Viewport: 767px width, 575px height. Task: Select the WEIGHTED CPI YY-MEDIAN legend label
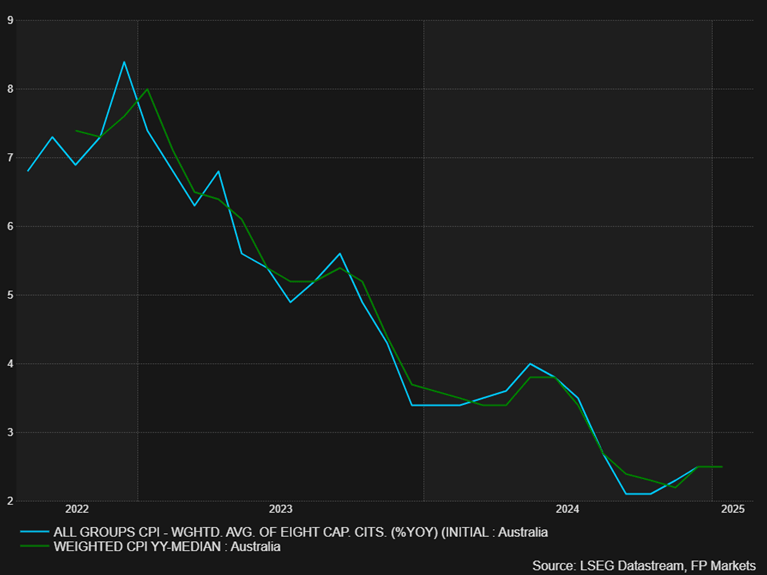tap(167, 546)
